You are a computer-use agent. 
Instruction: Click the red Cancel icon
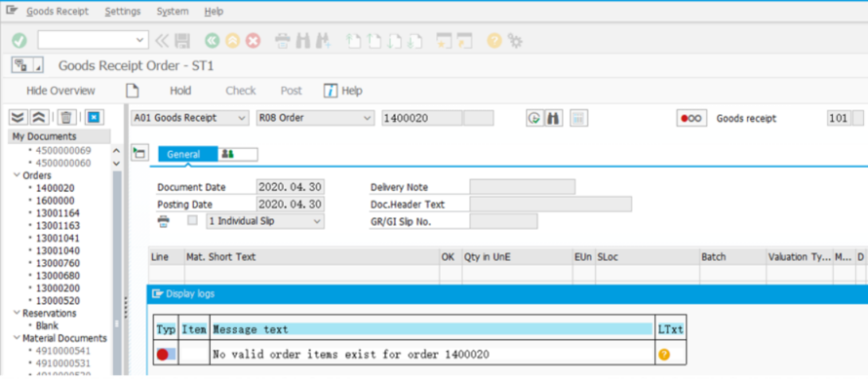pyautogui.click(x=253, y=40)
